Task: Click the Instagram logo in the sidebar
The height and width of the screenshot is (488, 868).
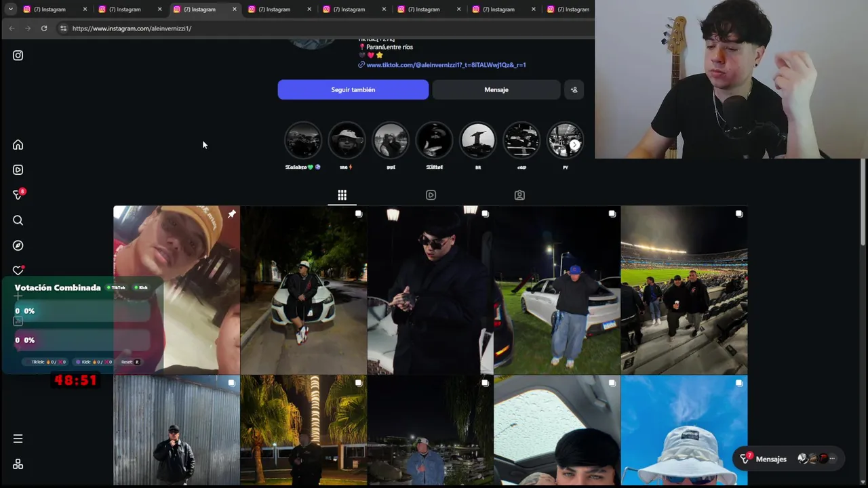Action: (18, 56)
